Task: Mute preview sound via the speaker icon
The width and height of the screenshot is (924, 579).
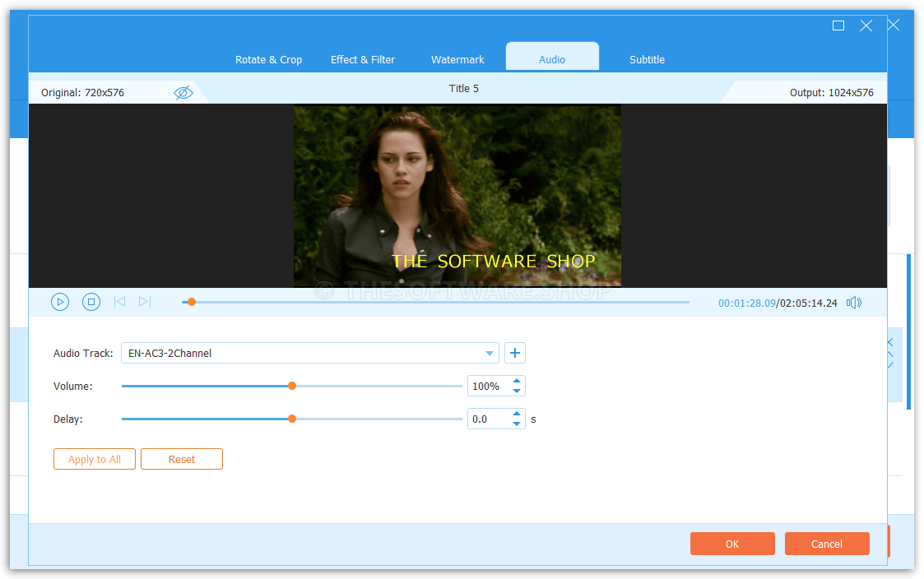Action: 853,302
